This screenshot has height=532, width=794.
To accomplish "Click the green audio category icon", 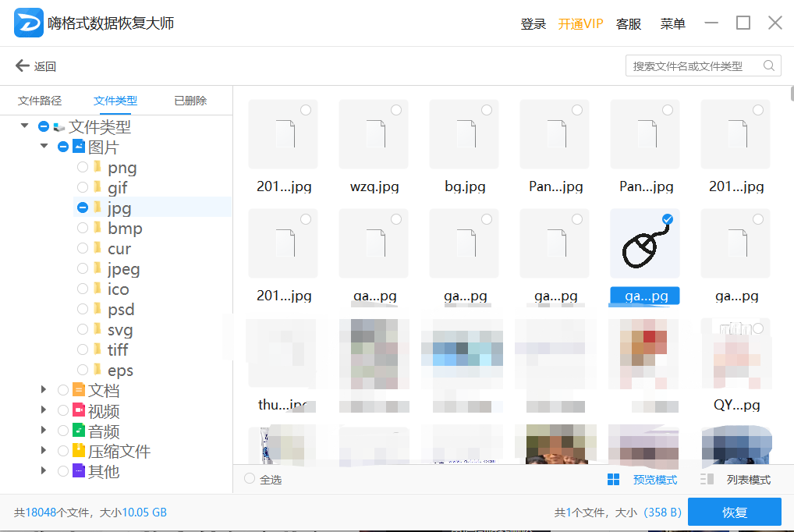I will click(79, 431).
